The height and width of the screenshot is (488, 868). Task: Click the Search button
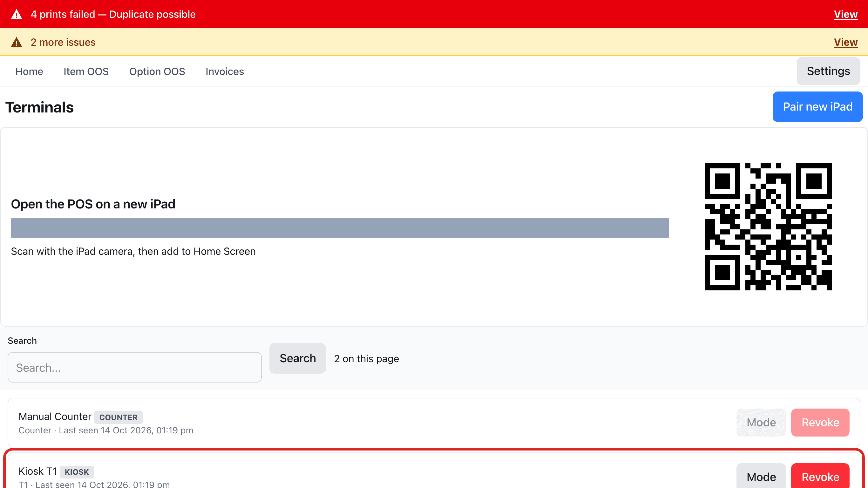point(297,358)
